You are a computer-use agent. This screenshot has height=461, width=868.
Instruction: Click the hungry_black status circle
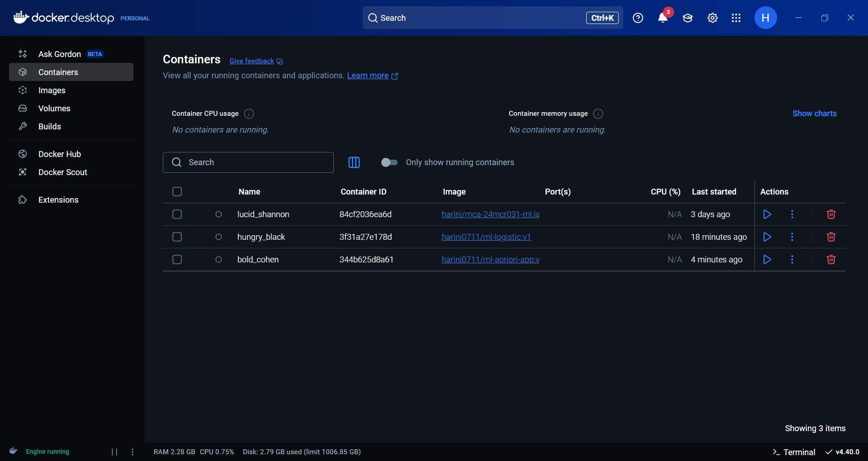pyautogui.click(x=218, y=237)
